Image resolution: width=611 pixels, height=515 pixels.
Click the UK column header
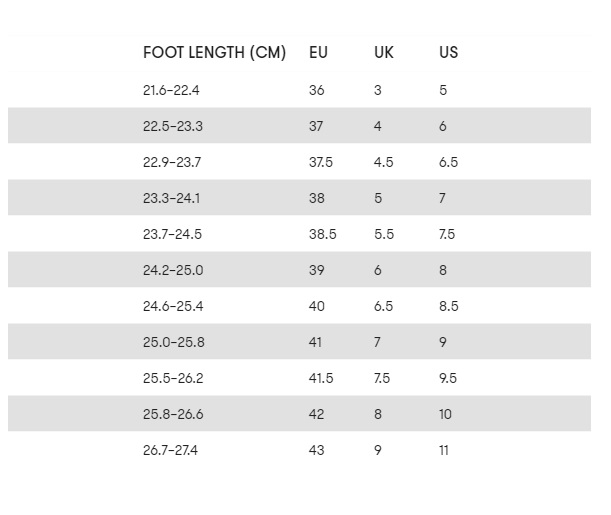coord(384,53)
